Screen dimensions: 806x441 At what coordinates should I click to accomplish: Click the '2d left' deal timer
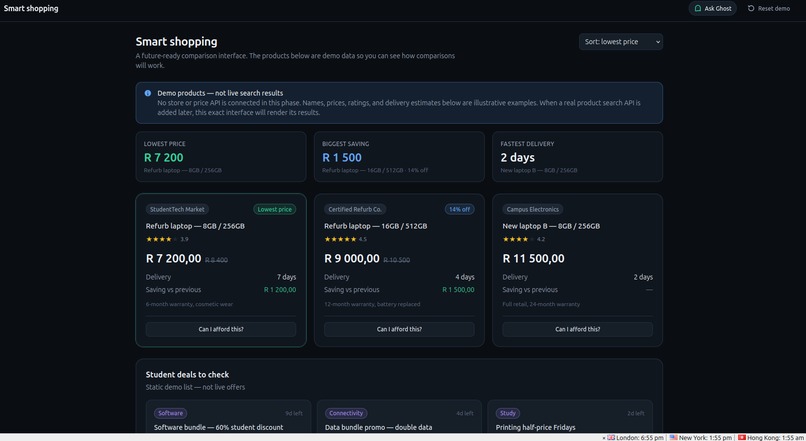(x=636, y=413)
